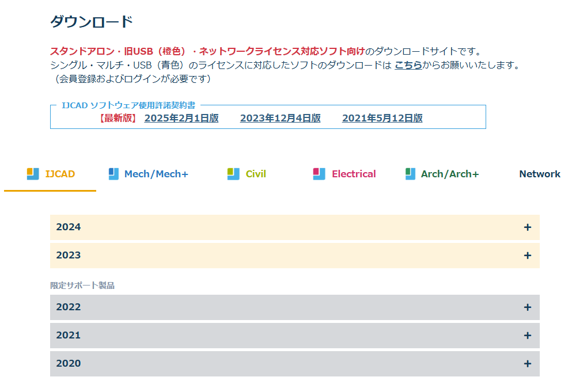572x392 pixels.
Task: Switch to the Network tab
Action: tap(540, 174)
